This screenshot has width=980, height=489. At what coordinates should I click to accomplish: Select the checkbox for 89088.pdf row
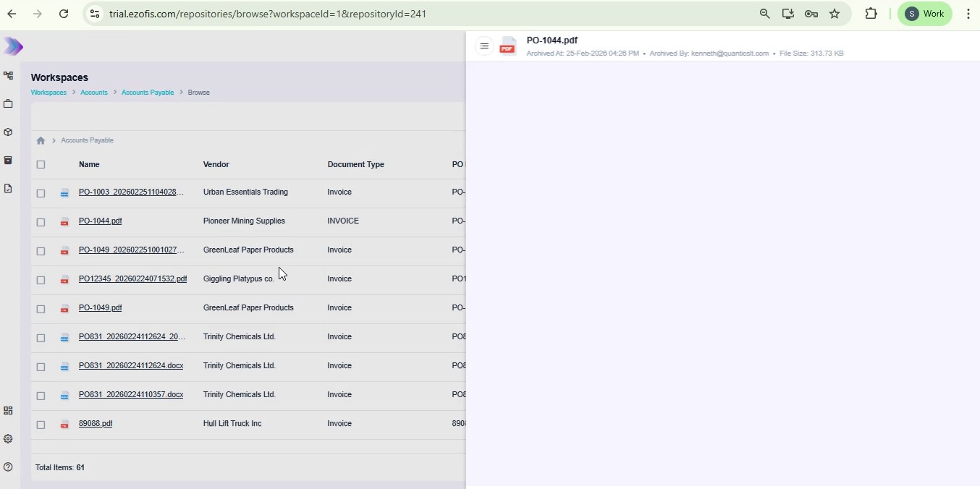[41, 425]
